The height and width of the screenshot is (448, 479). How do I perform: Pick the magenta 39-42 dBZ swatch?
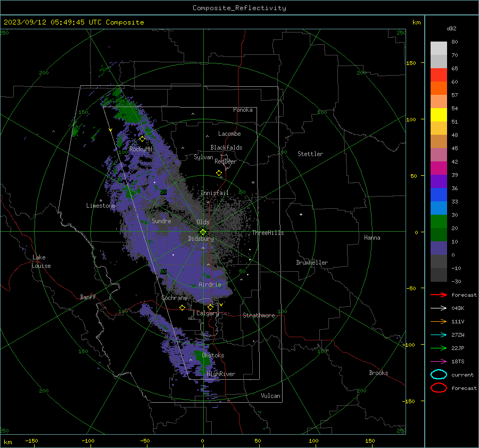(x=439, y=168)
